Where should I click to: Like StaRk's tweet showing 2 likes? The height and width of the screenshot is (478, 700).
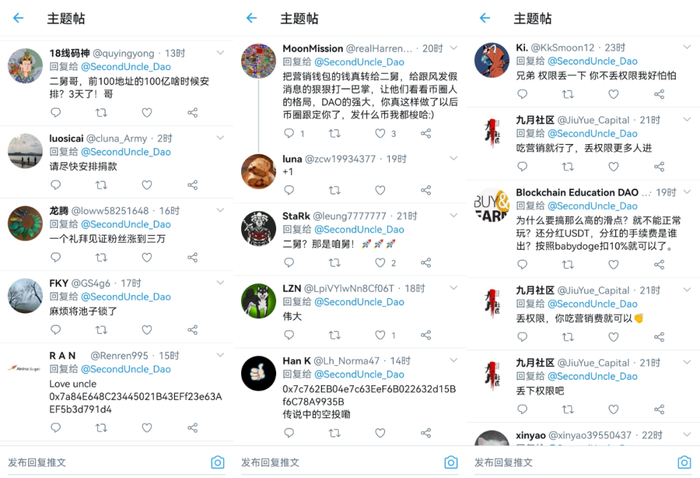coord(380,262)
